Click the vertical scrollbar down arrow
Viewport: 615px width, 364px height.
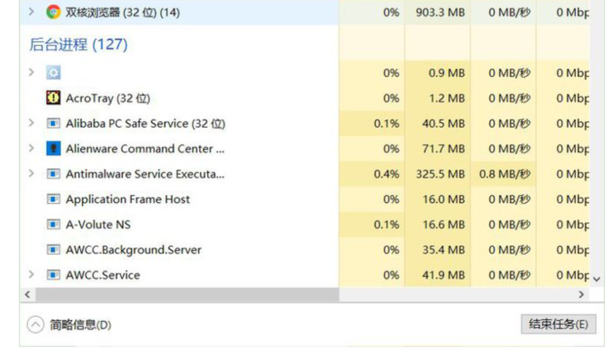click(x=596, y=279)
